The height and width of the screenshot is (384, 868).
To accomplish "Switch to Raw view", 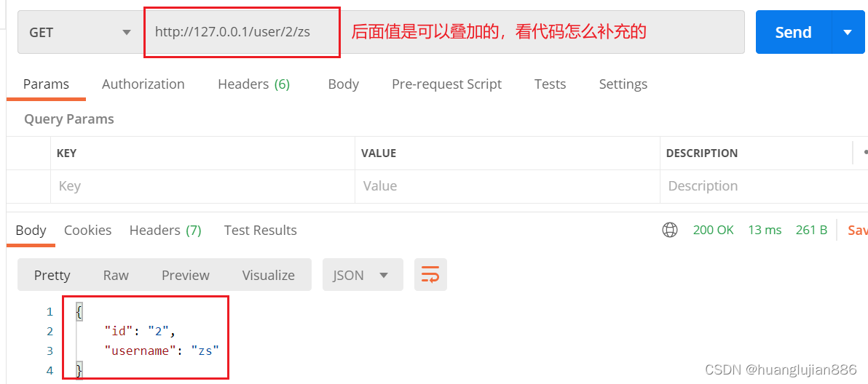I will pyautogui.click(x=116, y=275).
